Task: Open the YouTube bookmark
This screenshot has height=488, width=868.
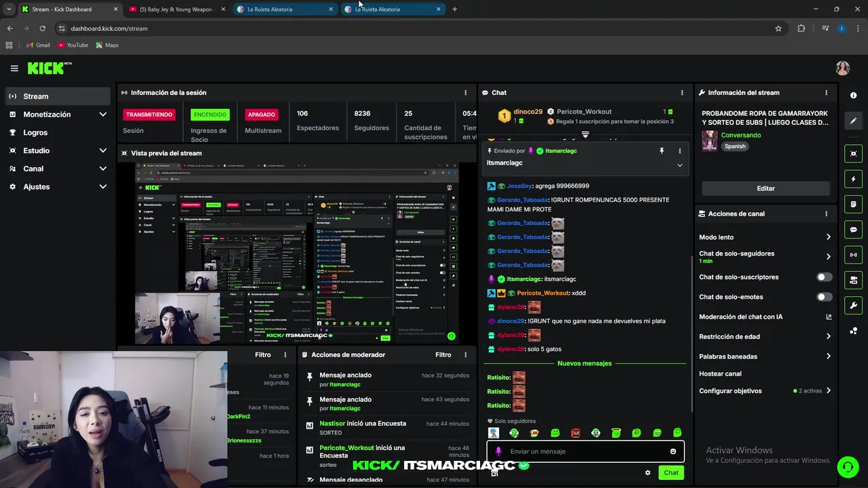Action: pos(73,45)
